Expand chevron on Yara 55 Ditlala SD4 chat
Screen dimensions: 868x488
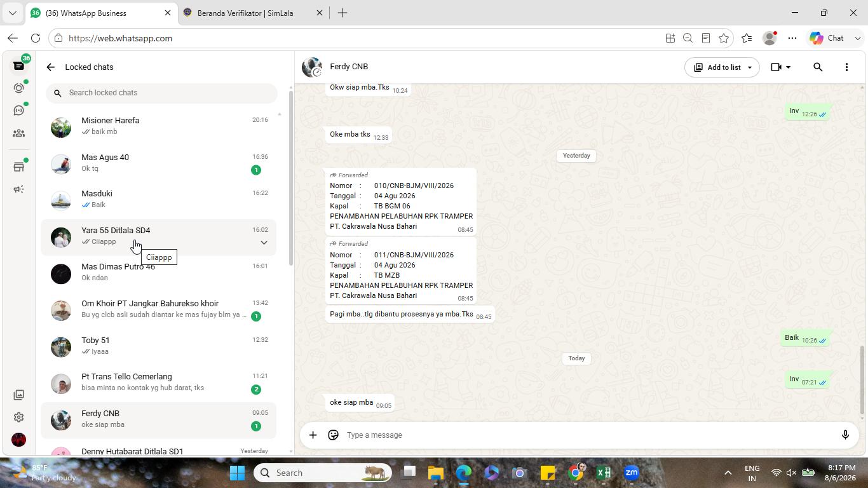(264, 242)
